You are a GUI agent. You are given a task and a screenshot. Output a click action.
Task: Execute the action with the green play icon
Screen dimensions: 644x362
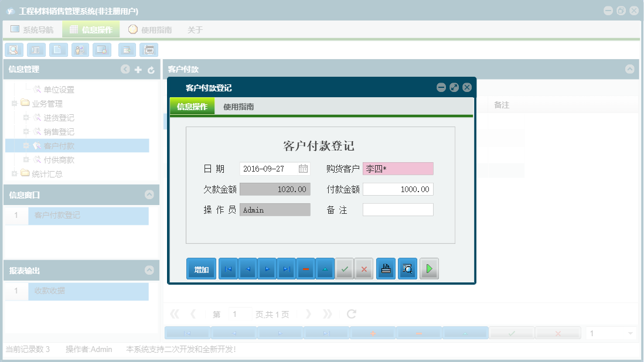pos(429,268)
